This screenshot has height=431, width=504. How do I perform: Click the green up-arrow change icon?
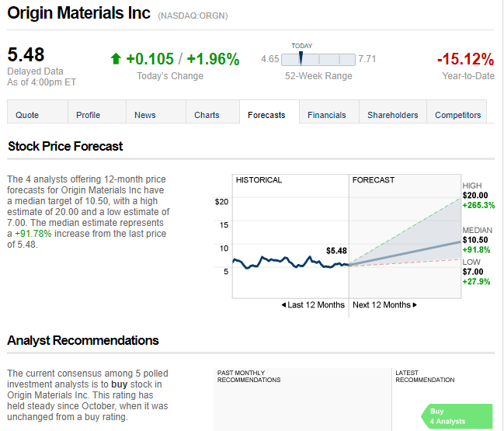point(116,59)
